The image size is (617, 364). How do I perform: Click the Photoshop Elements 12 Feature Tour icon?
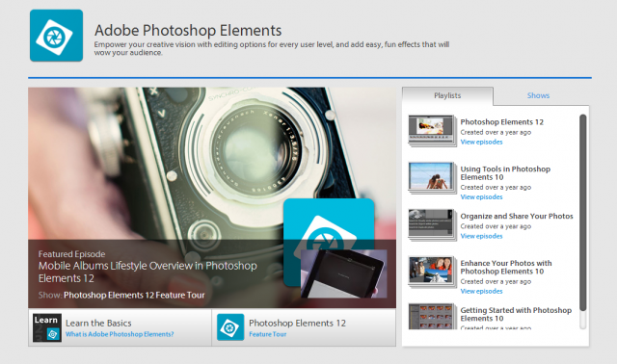tap(230, 327)
